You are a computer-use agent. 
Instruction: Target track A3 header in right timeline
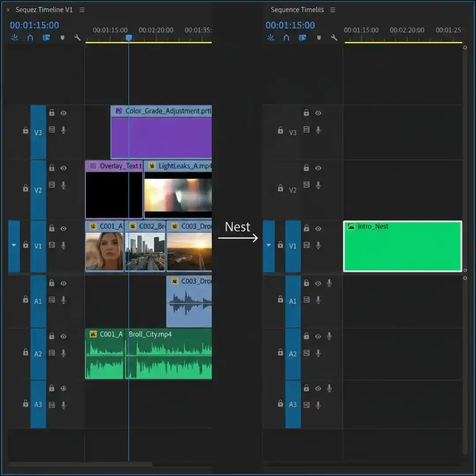pyautogui.click(x=293, y=404)
